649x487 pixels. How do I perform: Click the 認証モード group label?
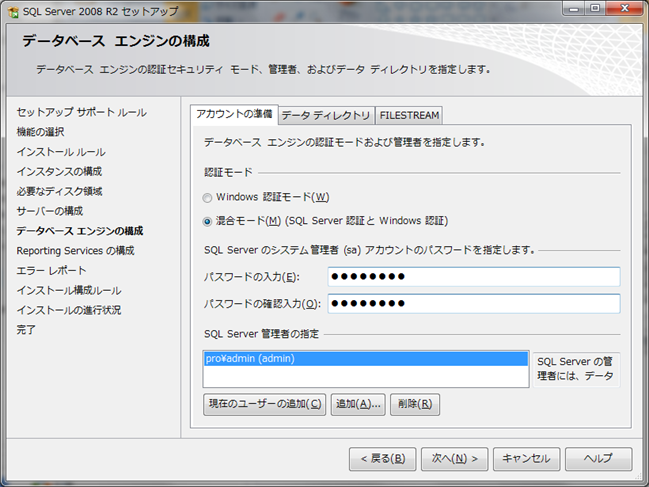tap(228, 172)
